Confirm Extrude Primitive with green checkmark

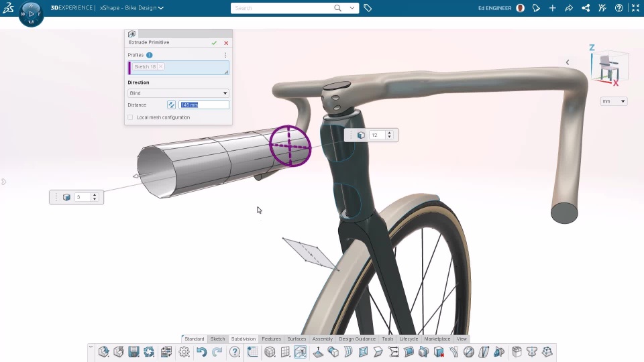(214, 43)
